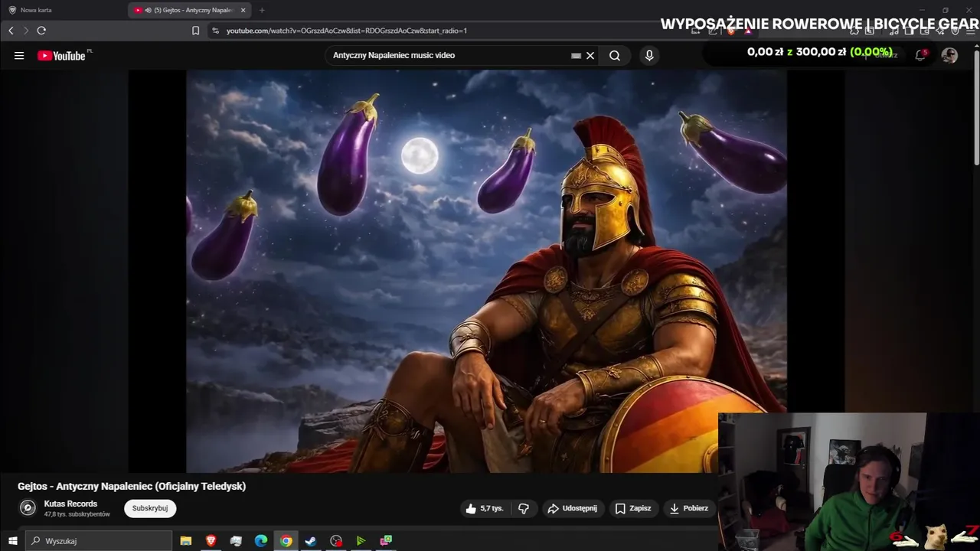
Task: Open the green play-arrow taskbar app
Action: [361, 540]
